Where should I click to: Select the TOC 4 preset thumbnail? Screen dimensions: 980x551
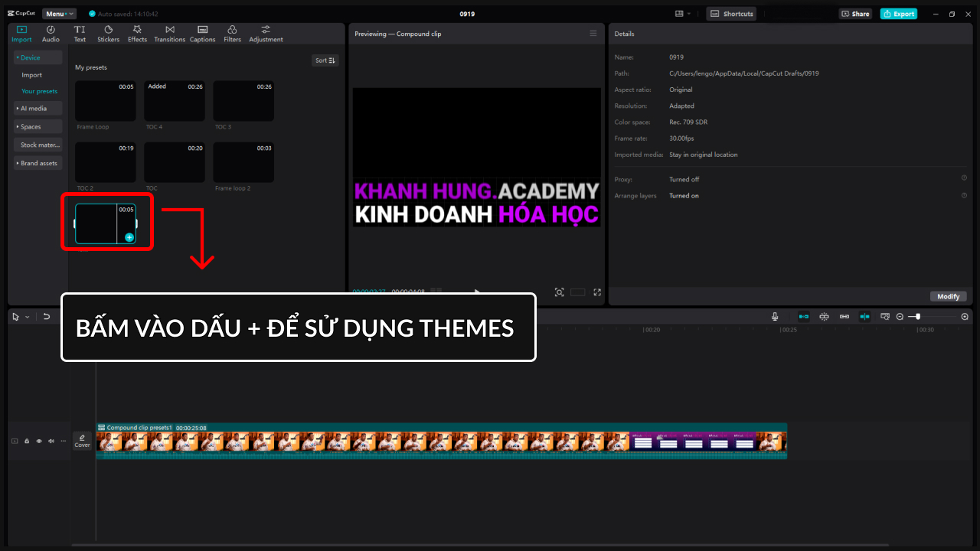tap(175, 101)
